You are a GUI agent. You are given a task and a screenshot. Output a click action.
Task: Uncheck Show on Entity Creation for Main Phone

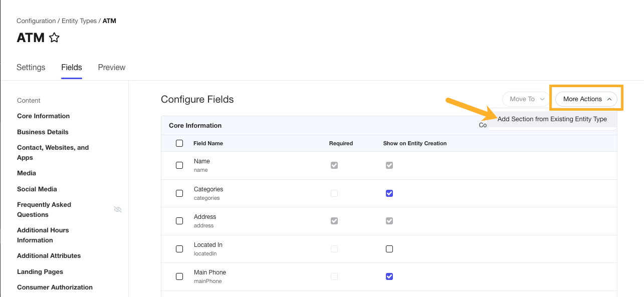tap(389, 276)
